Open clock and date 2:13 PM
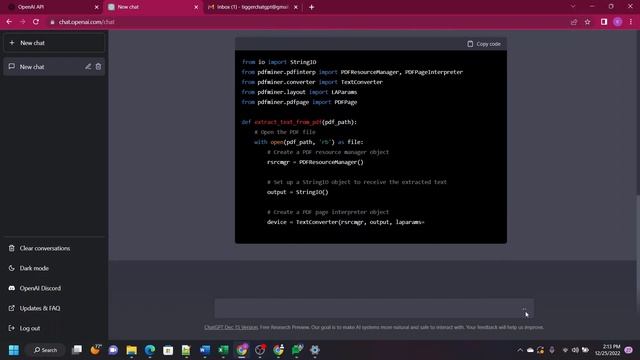640x360 pixels. 607,350
